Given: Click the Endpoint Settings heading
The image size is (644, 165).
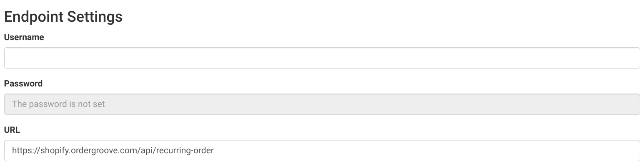Looking at the screenshot, I should click(63, 17).
